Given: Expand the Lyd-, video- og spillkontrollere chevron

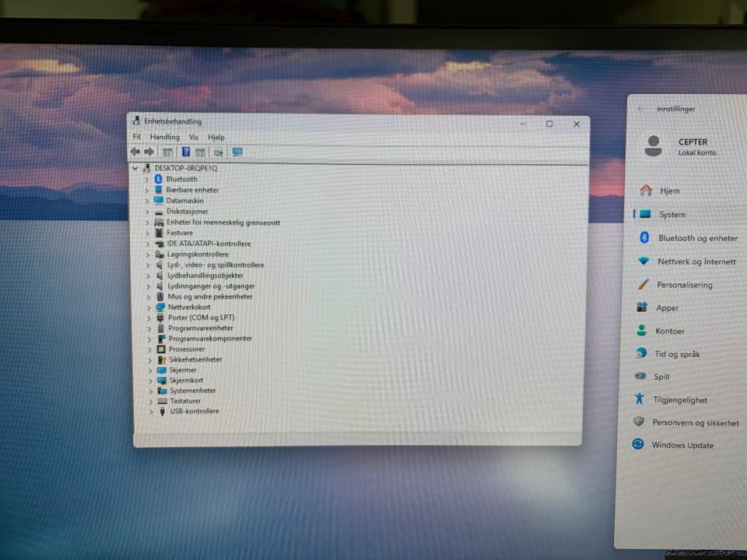Looking at the screenshot, I should click(148, 265).
